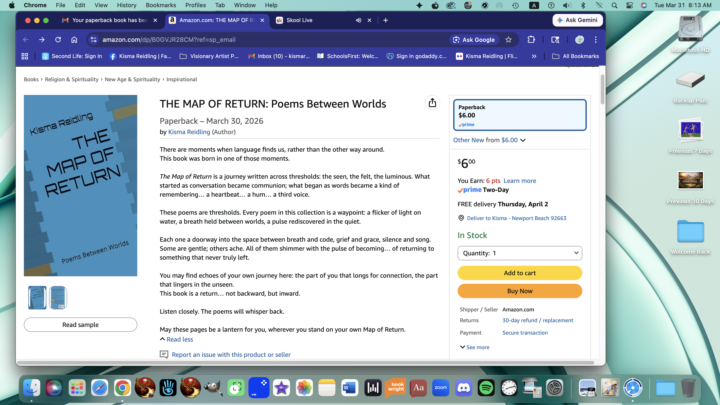Open Spotlight search in the menu bar
720x405 pixels.
tap(614, 6)
